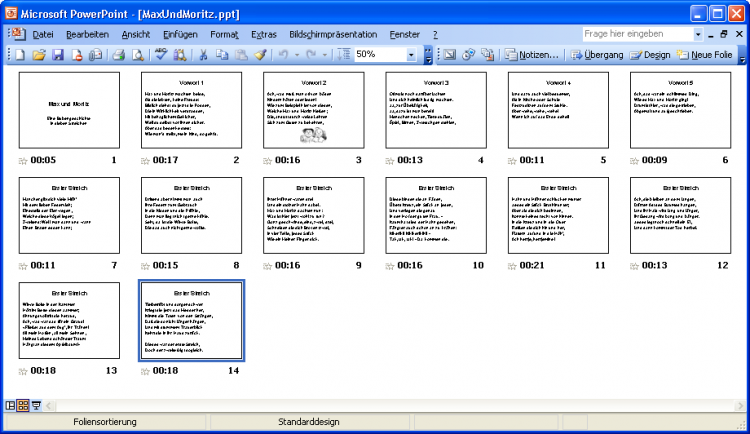Click the Neue Folie button
This screenshot has height=434, width=750.
(705, 54)
